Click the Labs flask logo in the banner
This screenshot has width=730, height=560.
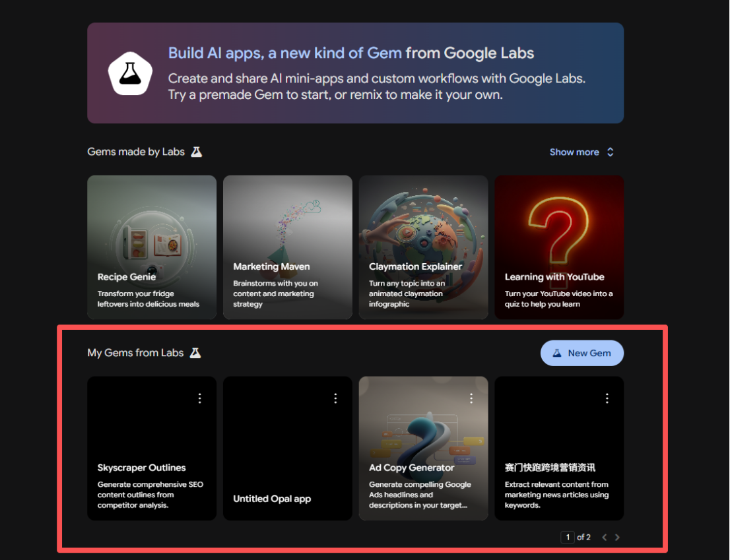coord(131,73)
